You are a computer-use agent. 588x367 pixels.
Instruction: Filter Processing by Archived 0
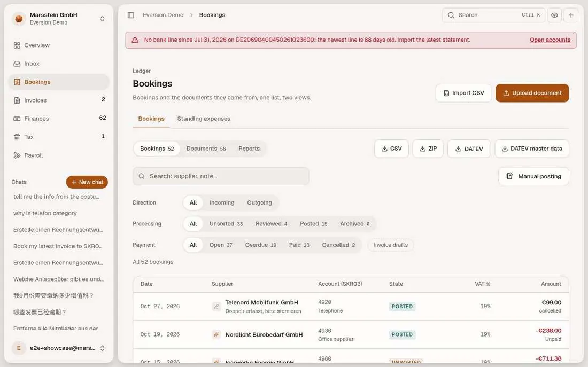click(x=355, y=224)
